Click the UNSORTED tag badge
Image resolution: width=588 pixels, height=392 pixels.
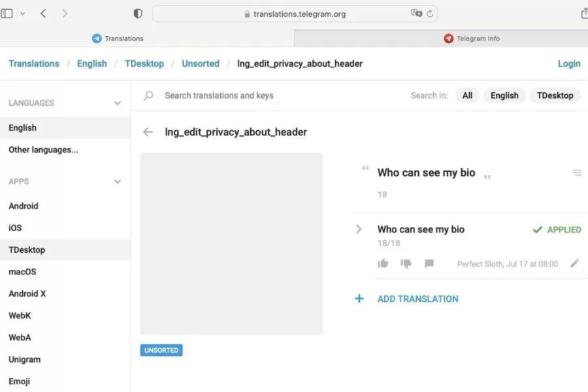click(x=161, y=350)
